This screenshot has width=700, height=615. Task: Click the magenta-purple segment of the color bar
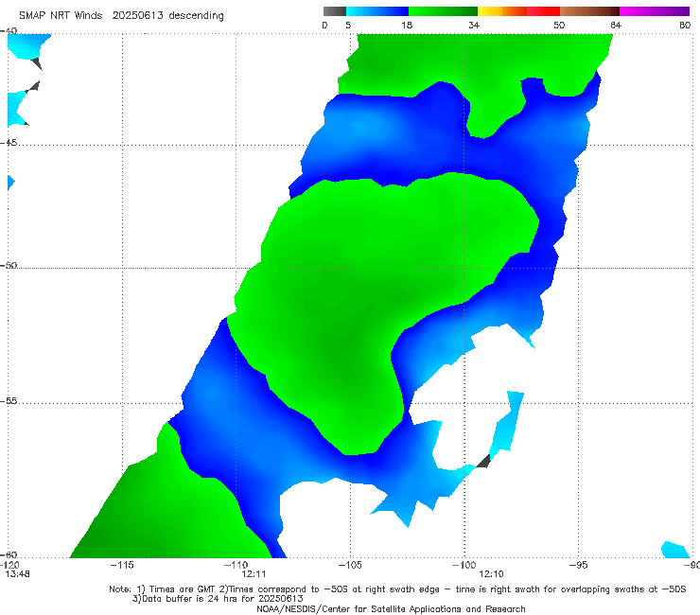pos(655,11)
